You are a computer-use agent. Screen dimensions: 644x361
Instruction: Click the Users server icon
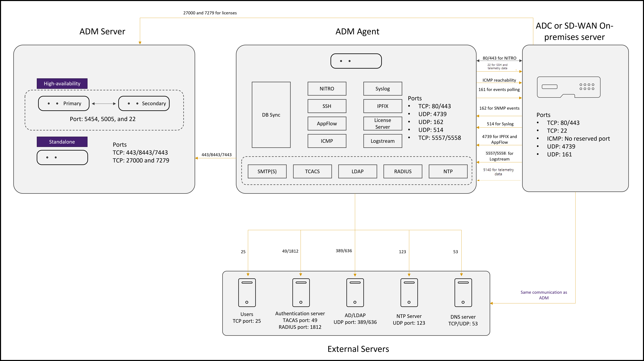247,292
